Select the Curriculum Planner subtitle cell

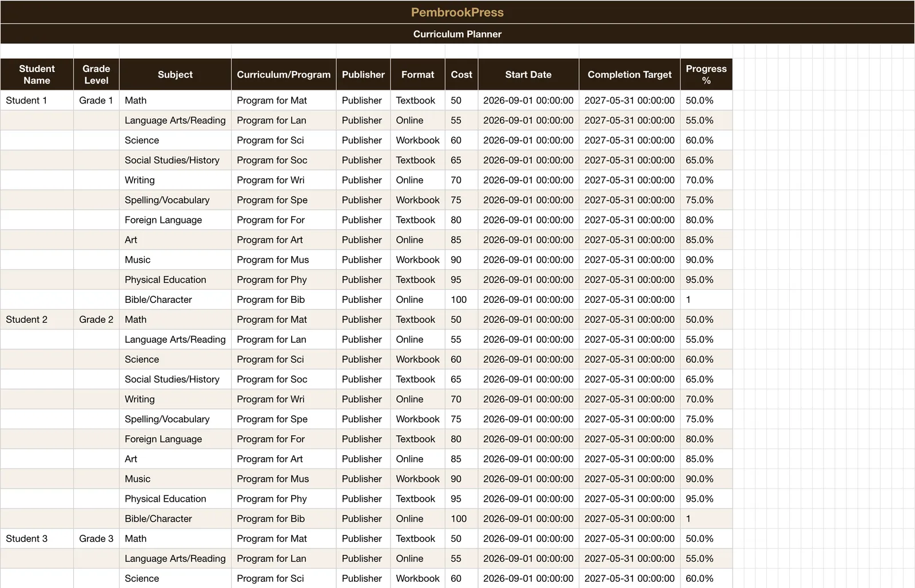tap(457, 34)
